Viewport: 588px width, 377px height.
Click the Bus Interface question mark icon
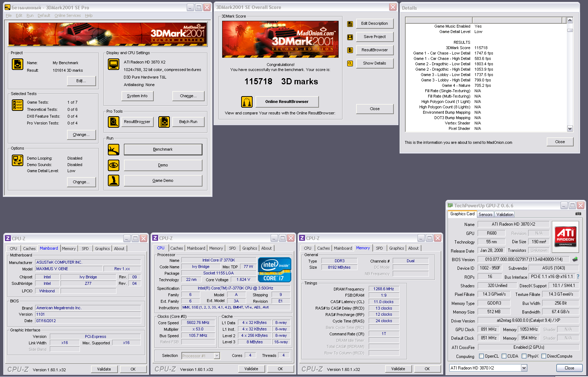[x=578, y=277]
